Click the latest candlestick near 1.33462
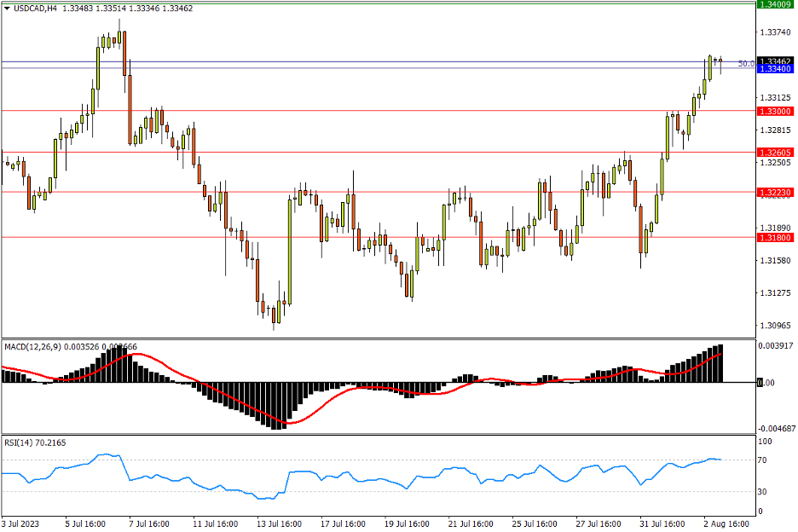 coord(721,61)
